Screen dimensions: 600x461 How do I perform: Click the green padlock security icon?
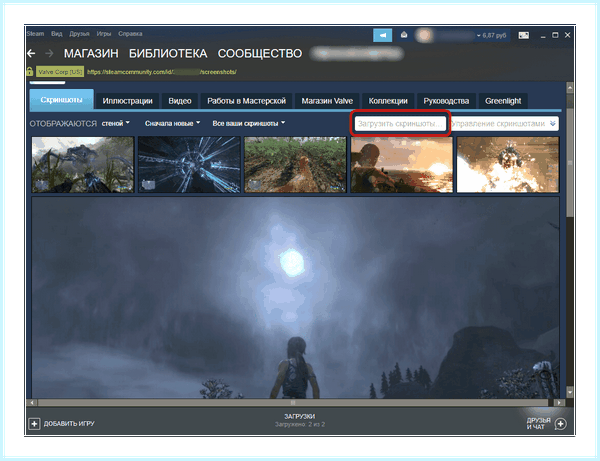point(29,72)
